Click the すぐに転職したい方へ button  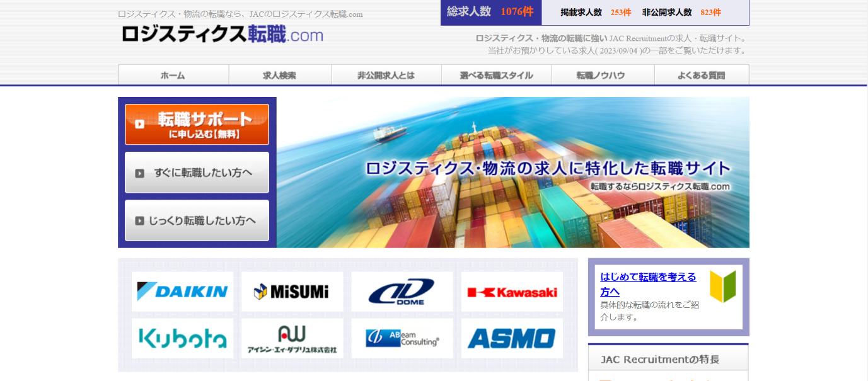(x=197, y=173)
